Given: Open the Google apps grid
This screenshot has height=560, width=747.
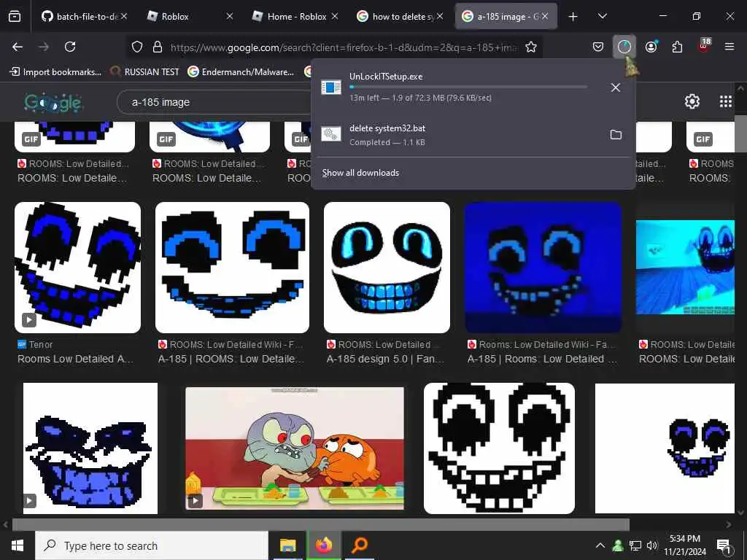Looking at the screenshot, I should (x=726, y=101).
